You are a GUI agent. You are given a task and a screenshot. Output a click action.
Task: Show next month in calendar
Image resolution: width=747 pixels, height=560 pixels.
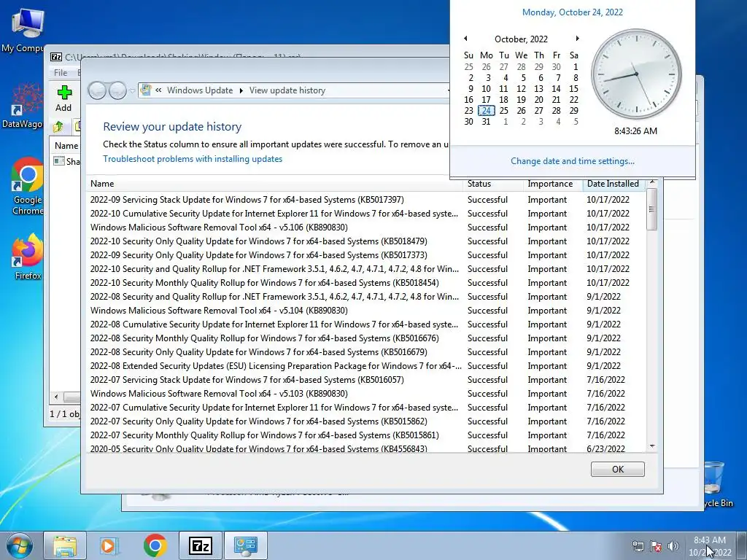578,39
